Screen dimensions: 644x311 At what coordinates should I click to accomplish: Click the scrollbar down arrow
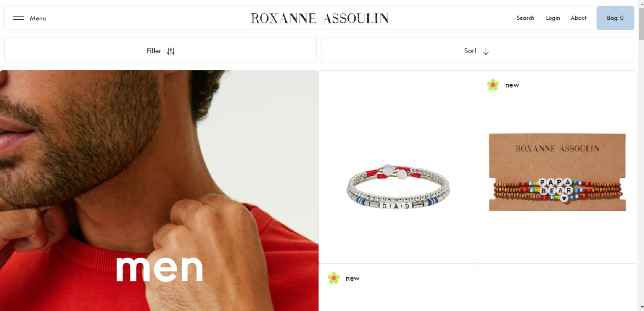[x=641, y=307]
